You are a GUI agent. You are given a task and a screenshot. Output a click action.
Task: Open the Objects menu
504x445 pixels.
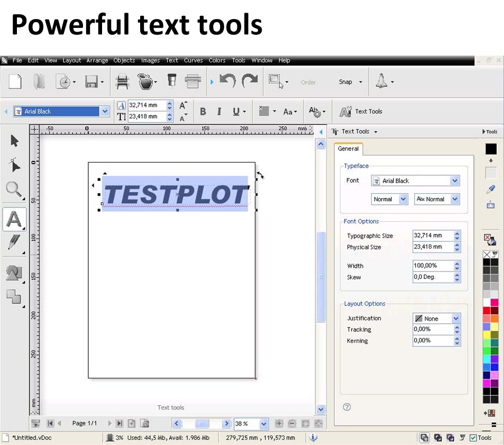tap(124, 60)
